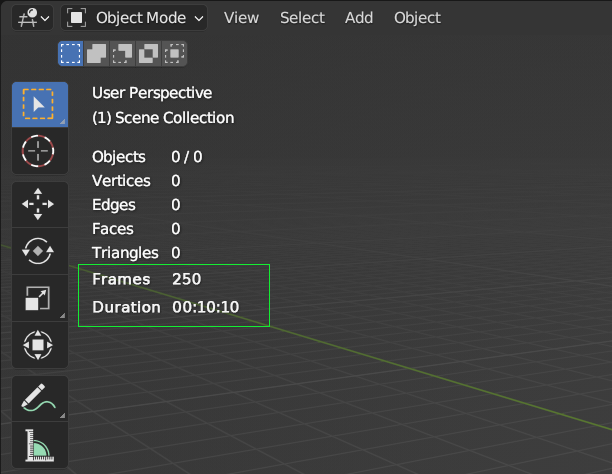This screenshot has width=612, height=474.
Task: Activate the Scale tool
Action: 40,298
